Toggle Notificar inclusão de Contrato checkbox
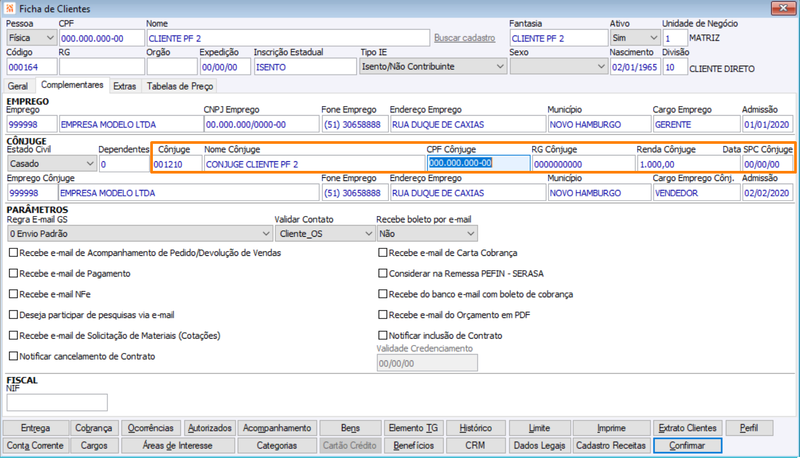Screen dimensions: 800x458 (383, 335)
